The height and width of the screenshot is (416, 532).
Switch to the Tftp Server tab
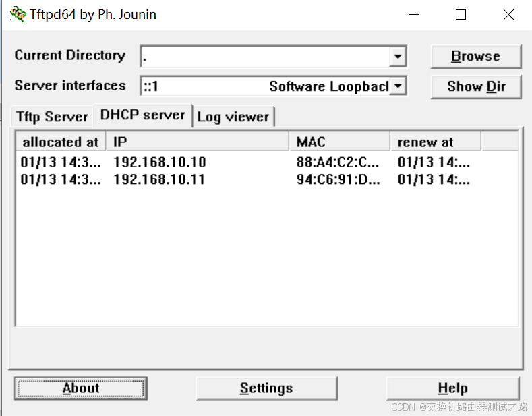point(52,117)
